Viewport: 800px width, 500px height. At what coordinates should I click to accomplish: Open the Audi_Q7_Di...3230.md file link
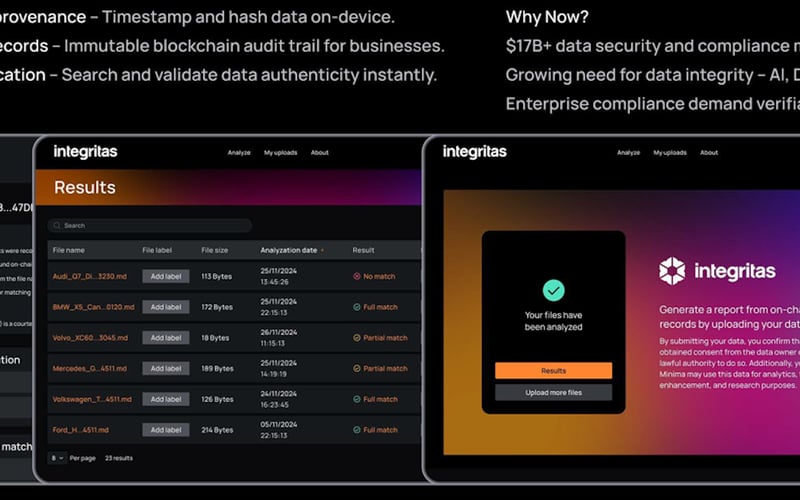click(90, 277)
